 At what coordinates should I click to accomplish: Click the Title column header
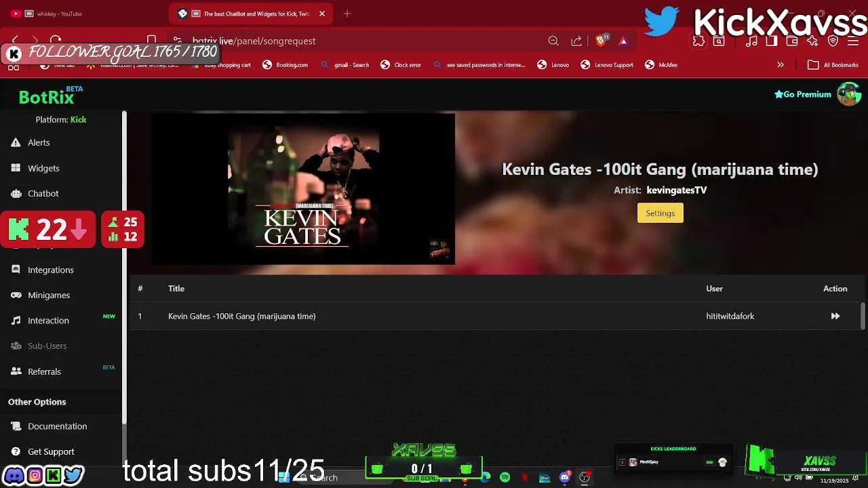[176, 289]
